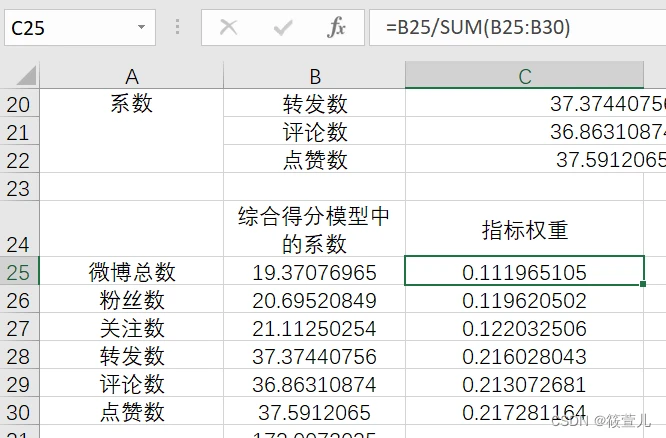The width and height of the screenshot is (666, 438).
Task: Select row 21 header
Action: point(20,131)
